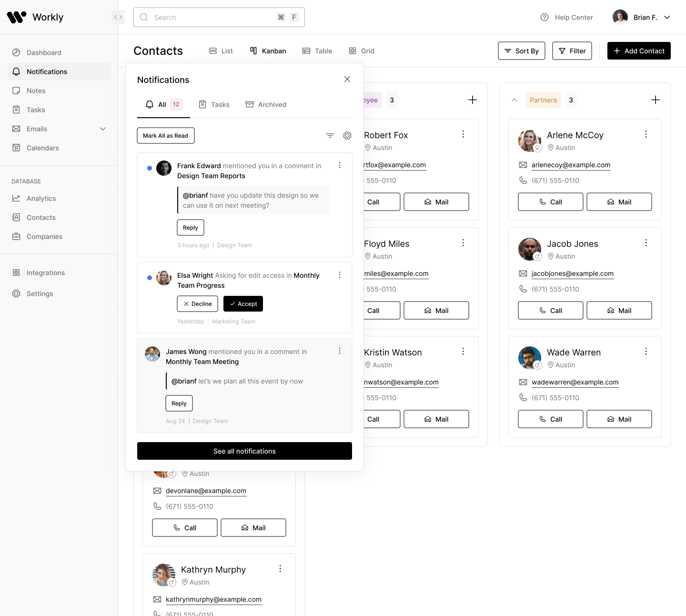Image resolution: width=686 pixels, height=616 pixels.
Task: Select the Tasks notifications tab
Action: tap(214, 105)
